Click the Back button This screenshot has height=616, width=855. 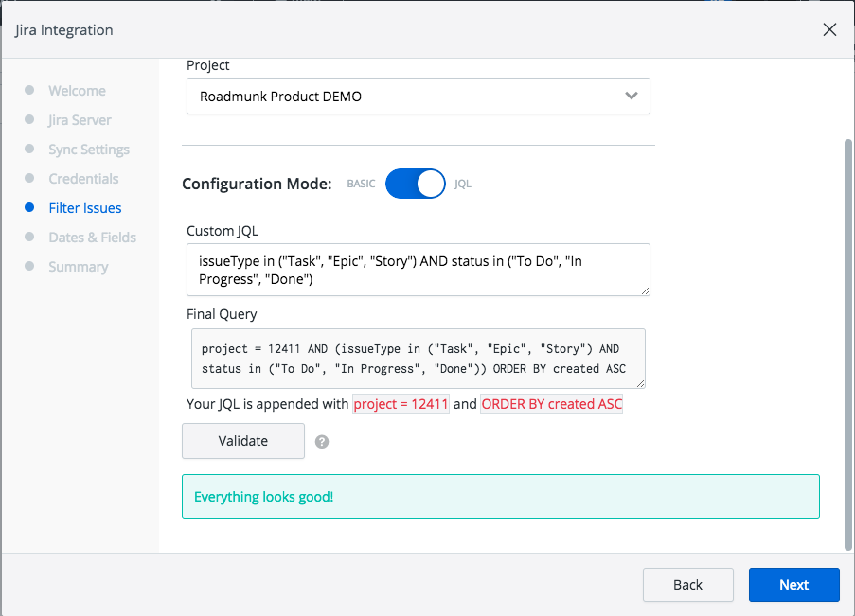[687, 585]
